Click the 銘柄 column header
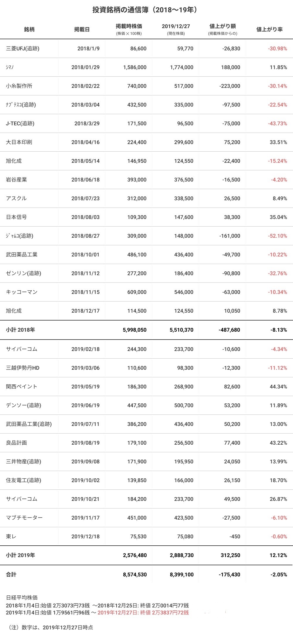The height and width of the screenshot is (644, 293). tap(29, 29)
